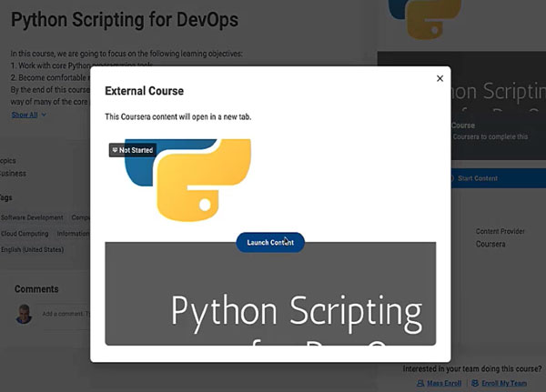Select the Cloud Computing tag
Image resolution: width=546 pixels, height=392 pixels.
click(25, 234)
